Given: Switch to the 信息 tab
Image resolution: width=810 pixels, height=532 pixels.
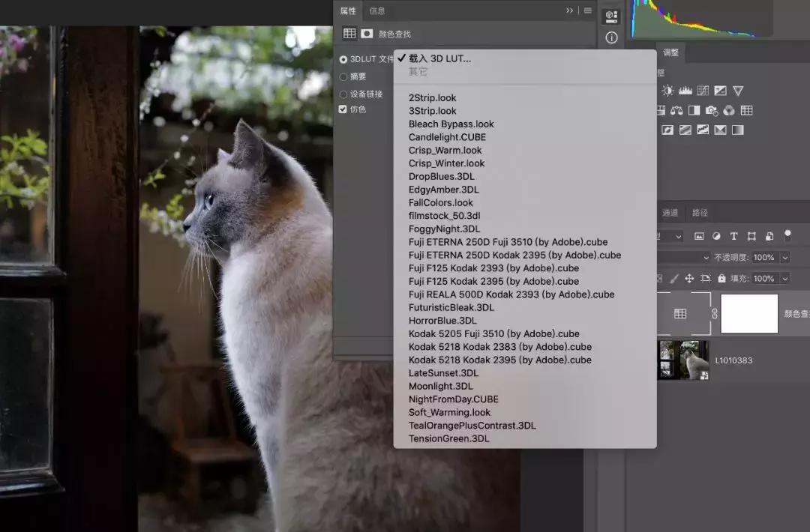Looking at the screenshot, I should coord(377,10).
